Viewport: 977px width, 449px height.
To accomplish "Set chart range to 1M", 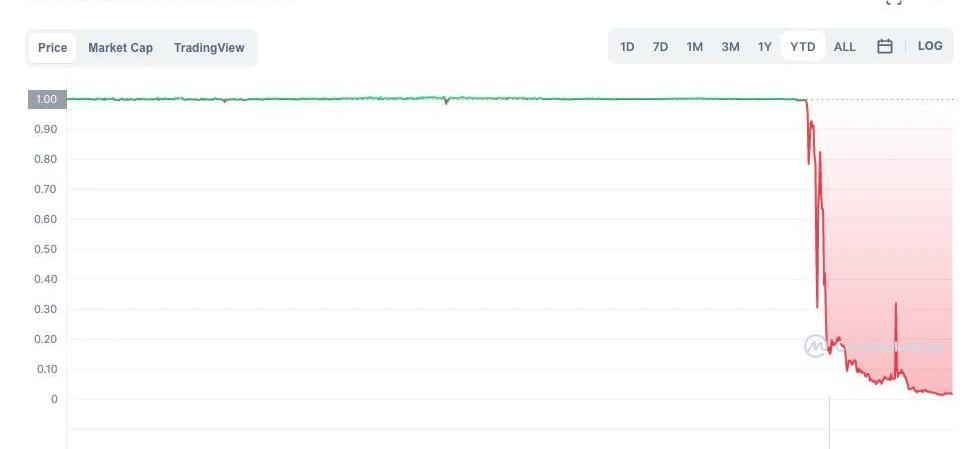I will 694,47.
